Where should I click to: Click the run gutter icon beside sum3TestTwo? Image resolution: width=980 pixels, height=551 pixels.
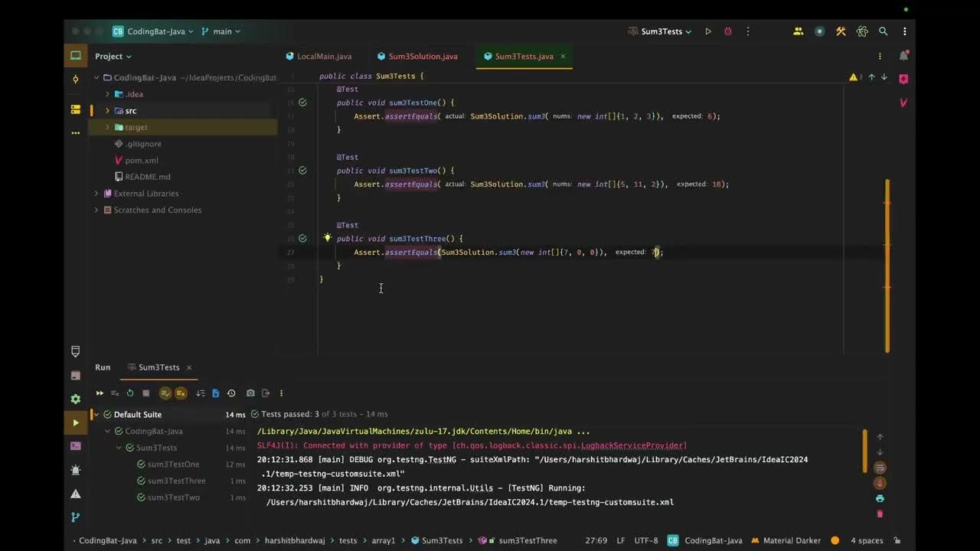302,171
